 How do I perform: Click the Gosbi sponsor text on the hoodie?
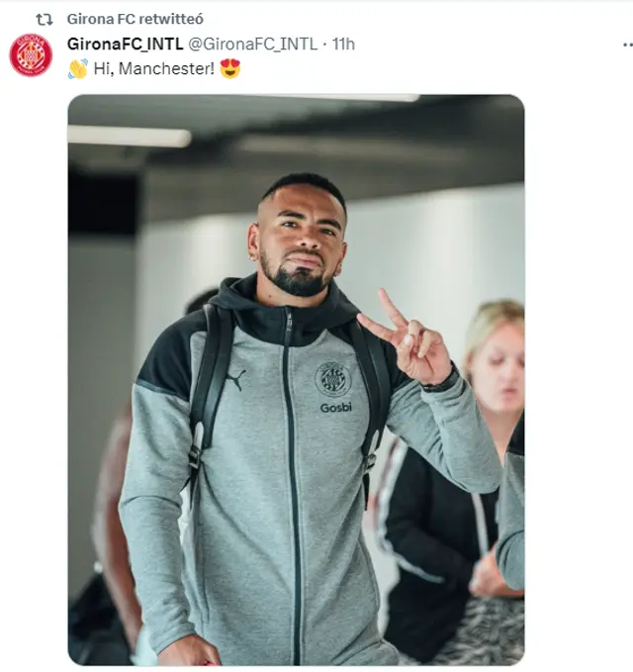(x=335, y=408)
